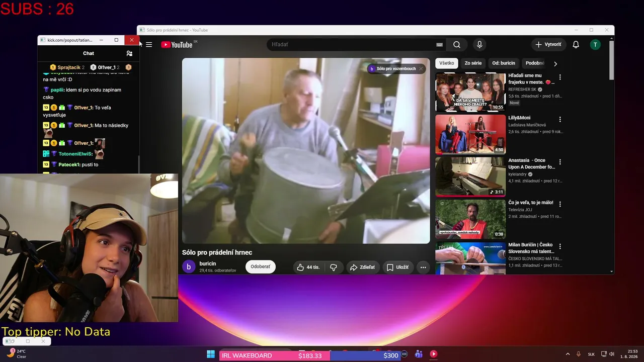The image size is (644, 362).
Task: Click the main video player
Action: tap(306, 151)
